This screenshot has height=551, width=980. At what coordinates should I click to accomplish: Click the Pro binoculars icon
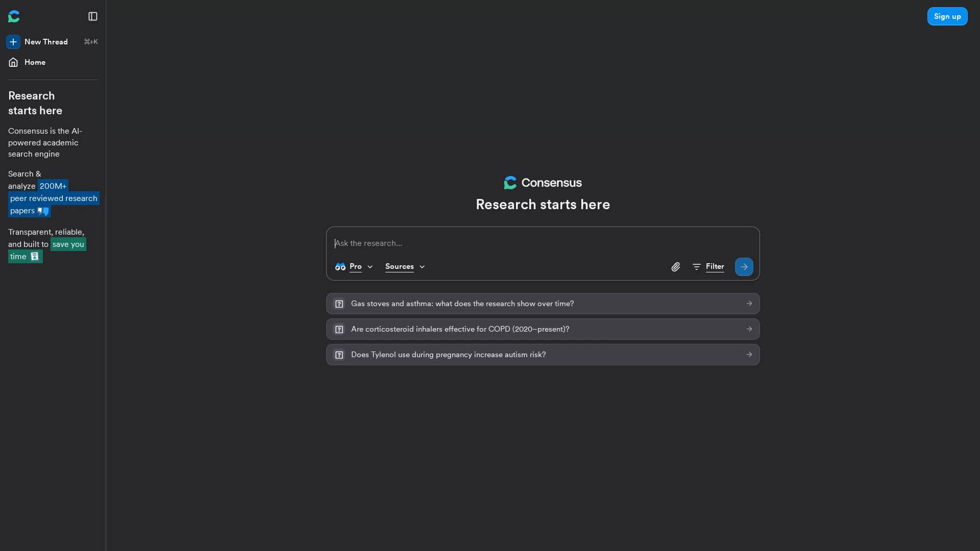[340, 267]
